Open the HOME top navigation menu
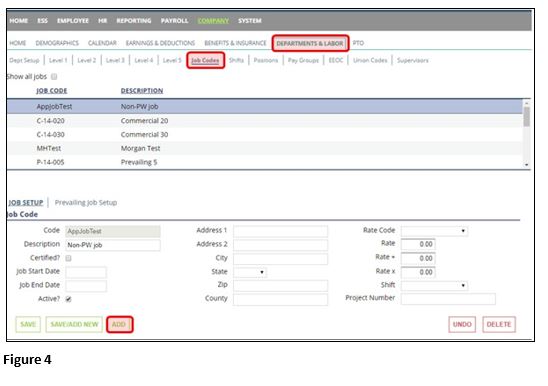 point(19,21)
